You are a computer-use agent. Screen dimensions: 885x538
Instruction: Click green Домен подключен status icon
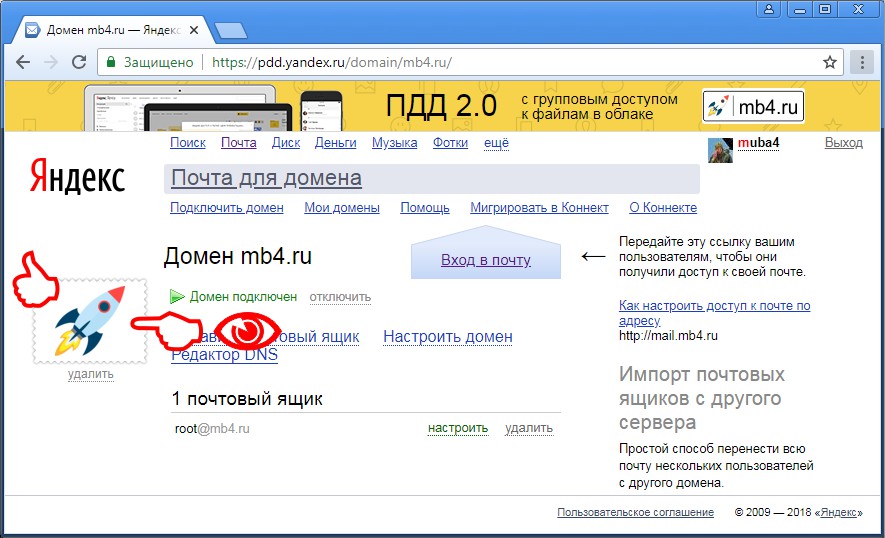[177, 296]
